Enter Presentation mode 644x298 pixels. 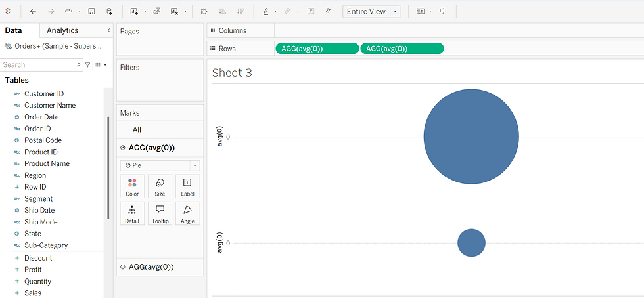tap(443, 12)
